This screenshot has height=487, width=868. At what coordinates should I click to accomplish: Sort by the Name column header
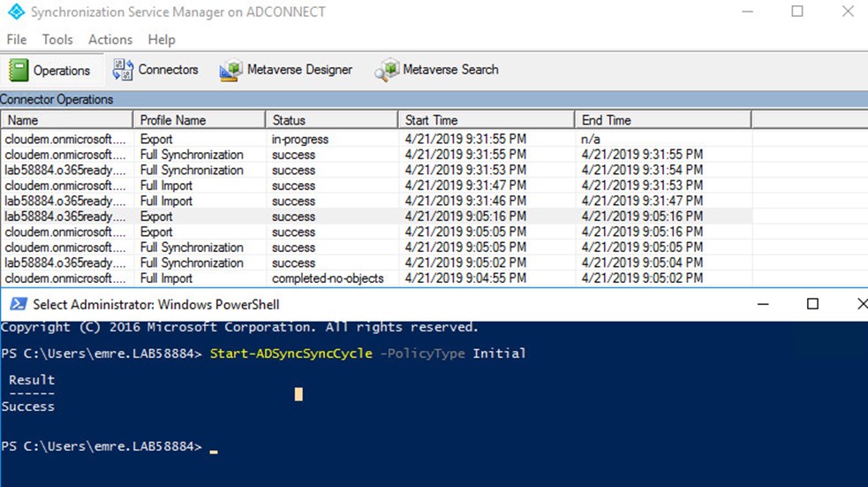tap(66, 119)
